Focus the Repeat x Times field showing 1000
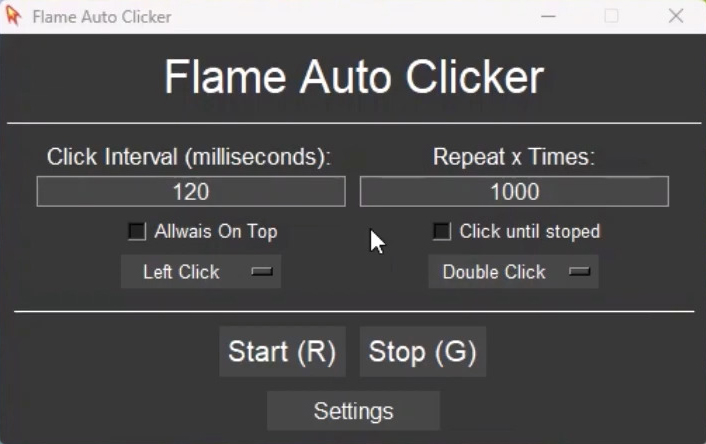The width and height of the screenshot is (706, 444). [514, 191]
